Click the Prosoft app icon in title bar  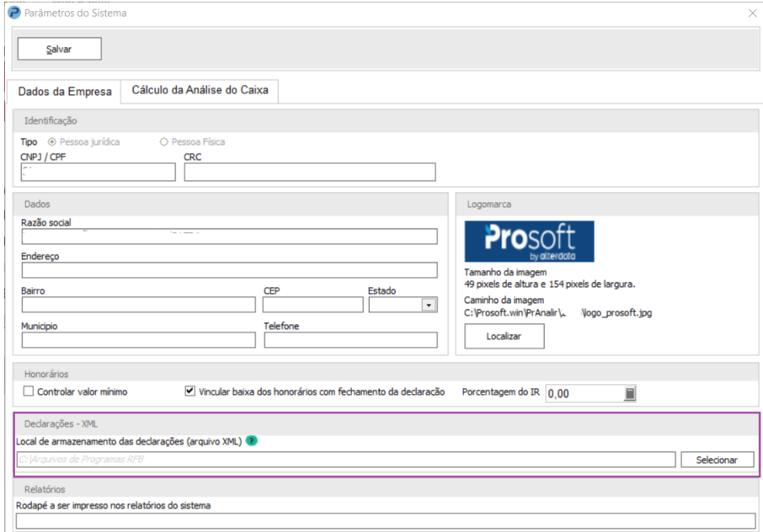tap(14, 13)
